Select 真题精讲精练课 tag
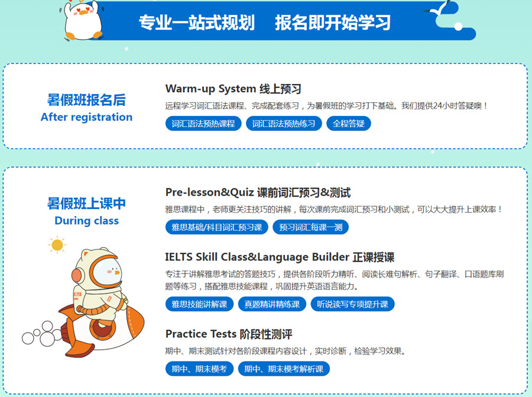 (x=272, y=304)
